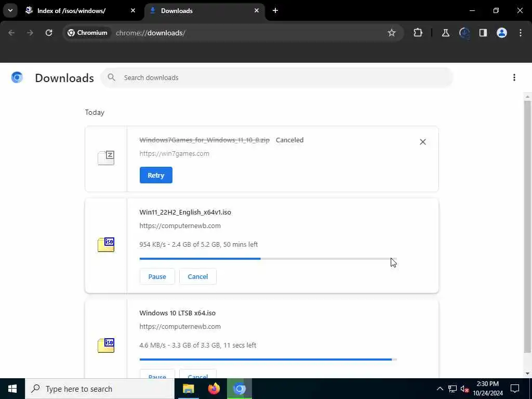Screen dimensions: 532x399
Task: Bookmark this page with star icon
Action: click(x=392, y=33)
